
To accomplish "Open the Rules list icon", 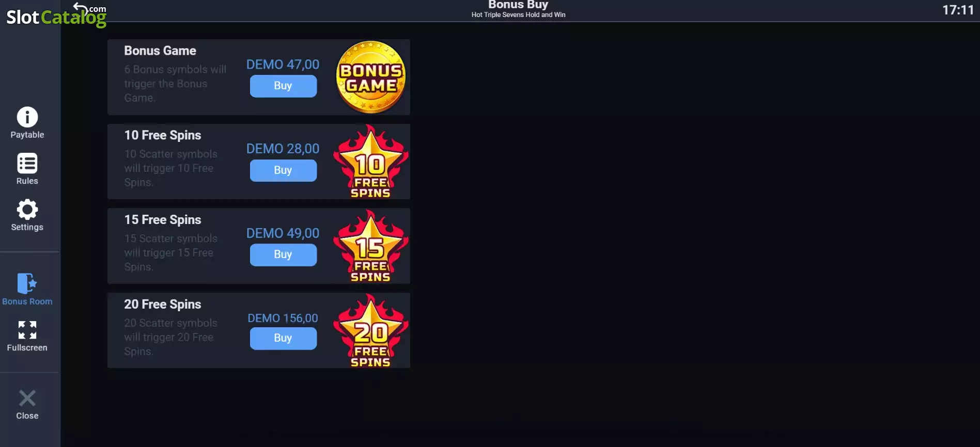I will click(27, 164).
